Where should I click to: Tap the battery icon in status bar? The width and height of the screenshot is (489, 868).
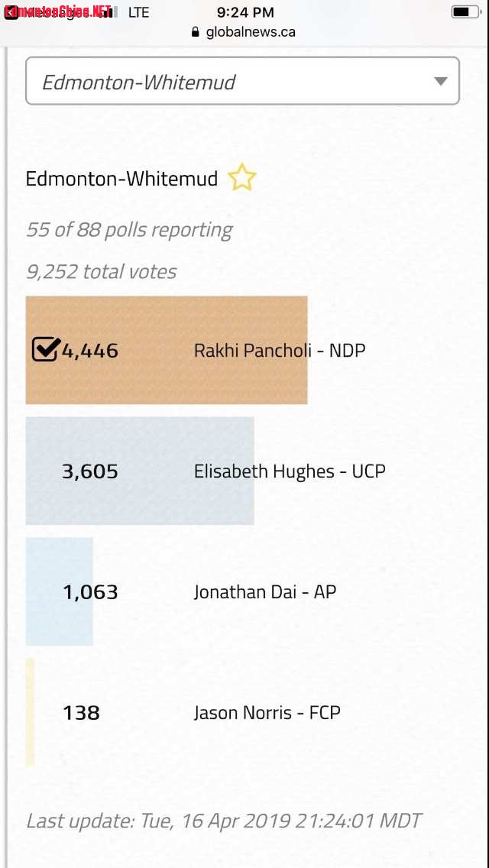(465, 11)
